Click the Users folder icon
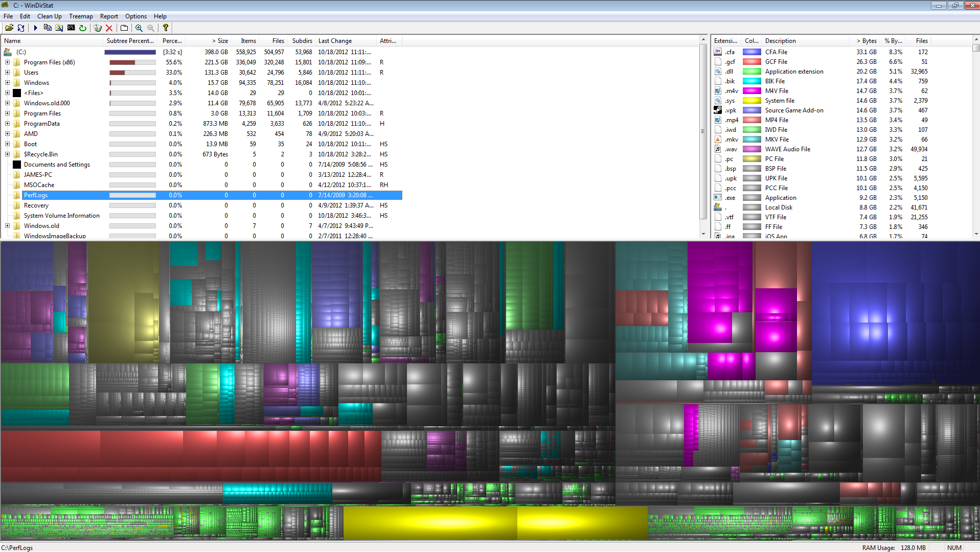Image resolution: width=980 pixels, height=552 pixels. pyautogui.click(x=17, y=73)
